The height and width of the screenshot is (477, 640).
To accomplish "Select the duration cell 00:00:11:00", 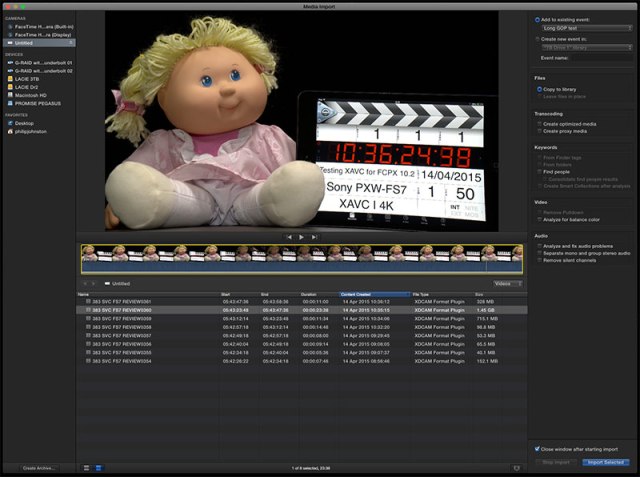I will [316, 302].
